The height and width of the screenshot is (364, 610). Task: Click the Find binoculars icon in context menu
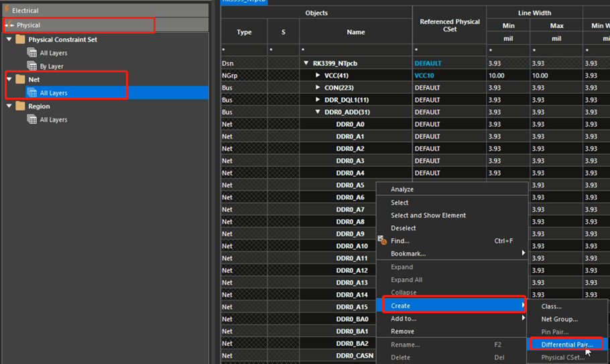click(x=382, y=241)
